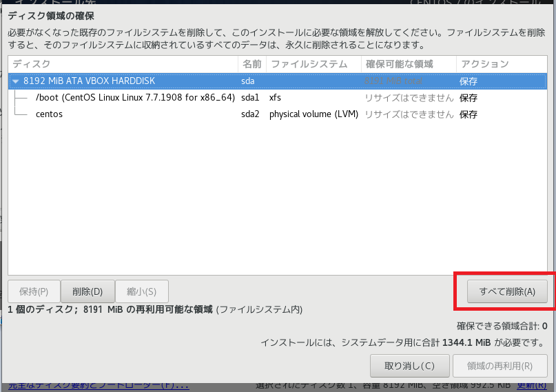Click the 保持(P) button
Image resolution: width=556 pixels, height=392 pixels.
pyautogui.click(x=34, y=291)
